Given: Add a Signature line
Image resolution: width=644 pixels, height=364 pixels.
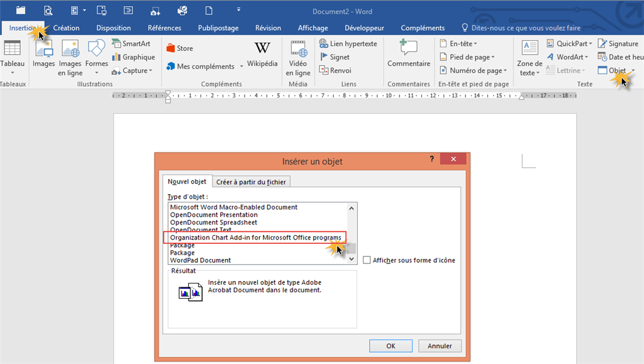Looking at the screenshot, I should click(x=618, y=43).
